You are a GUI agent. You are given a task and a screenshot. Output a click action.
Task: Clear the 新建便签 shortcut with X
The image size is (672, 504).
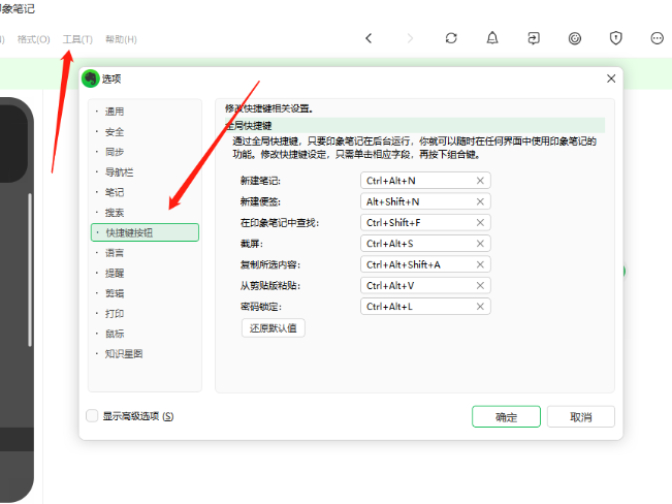click(x=480, y=202)
